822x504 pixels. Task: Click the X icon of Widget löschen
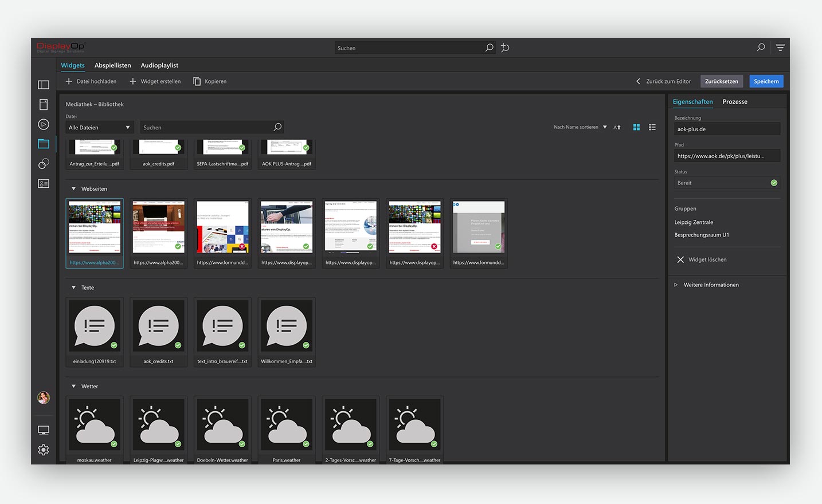(x=680, y=259)
